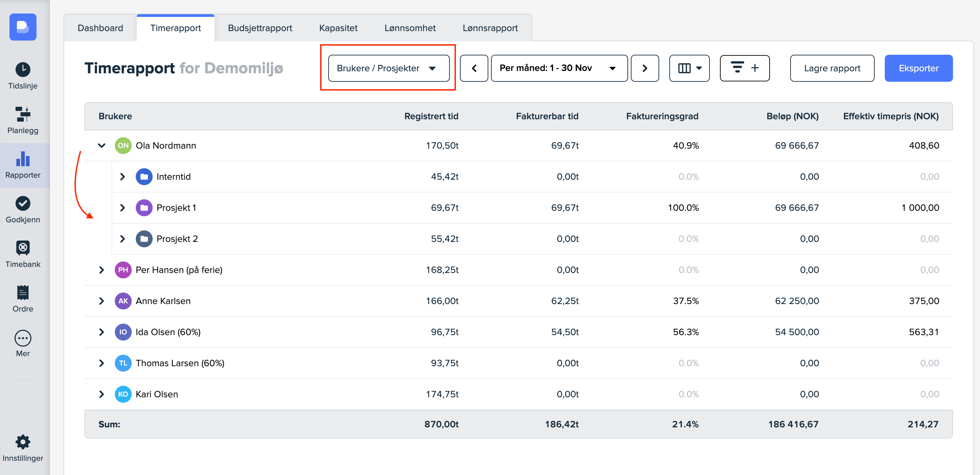Open the Ordre receipt icon

tap(23, 293)
